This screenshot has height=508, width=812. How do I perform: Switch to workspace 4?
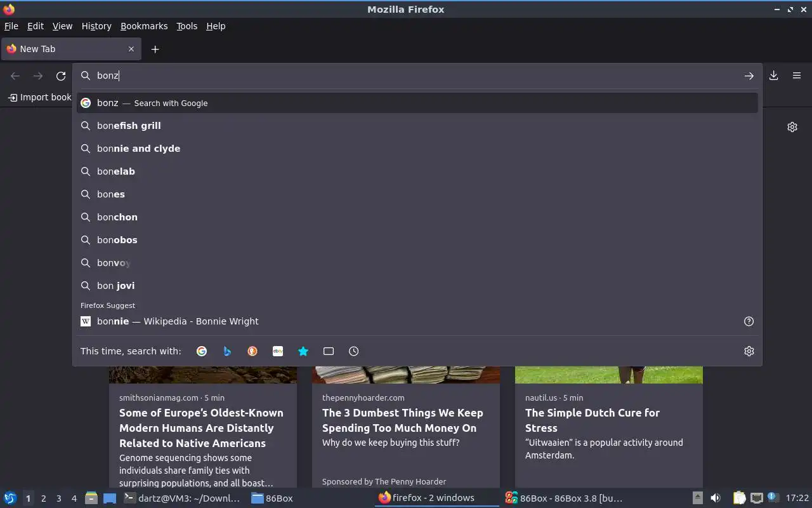tap(74, 498)
